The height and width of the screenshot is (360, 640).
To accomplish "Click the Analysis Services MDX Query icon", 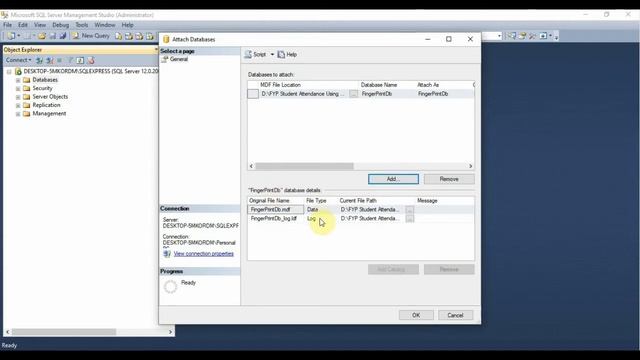I will [x=129, y=36].
